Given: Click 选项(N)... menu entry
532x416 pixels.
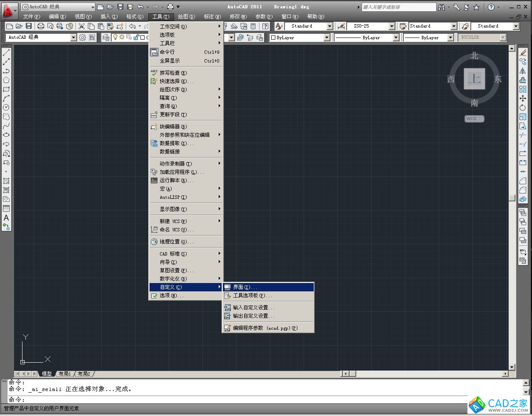Looking at the screenshot, I should (x=186, y=296).
